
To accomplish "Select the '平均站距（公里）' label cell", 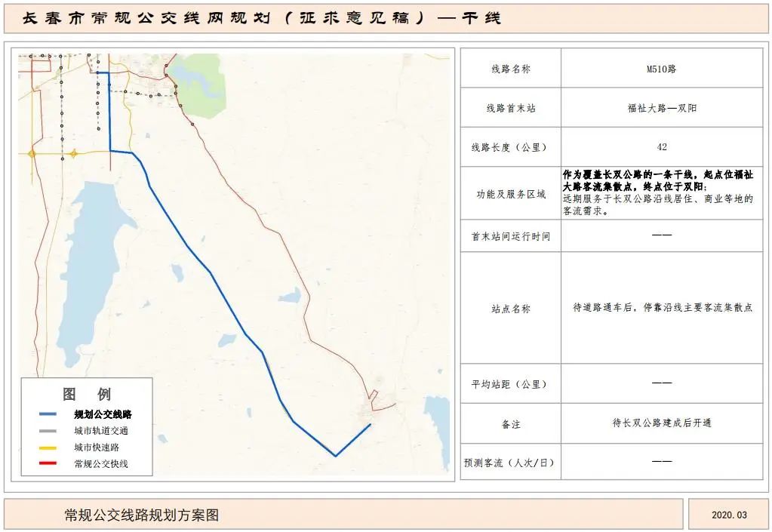I will (511, 384).
